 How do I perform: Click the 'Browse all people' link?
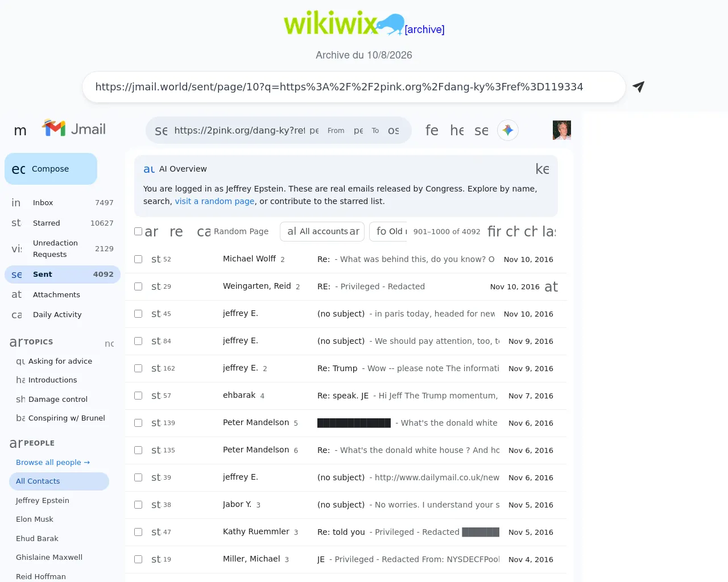coord(53,463)
